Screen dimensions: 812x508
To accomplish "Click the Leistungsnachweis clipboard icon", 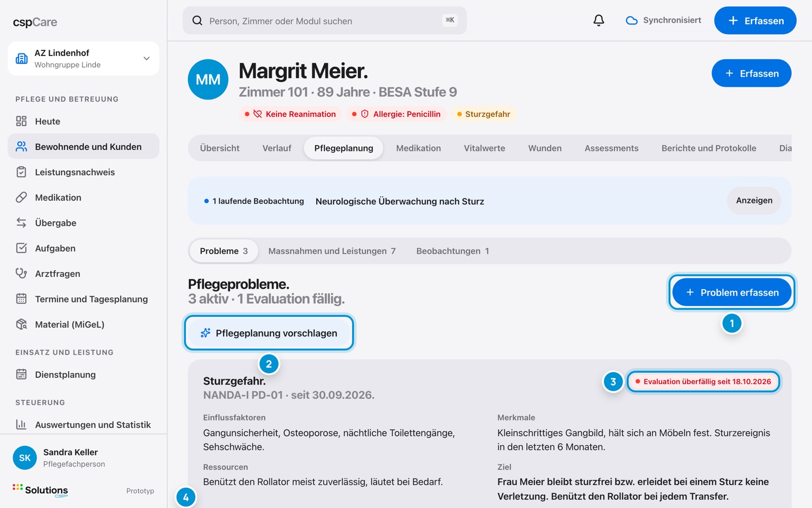I will pos(21,172).
